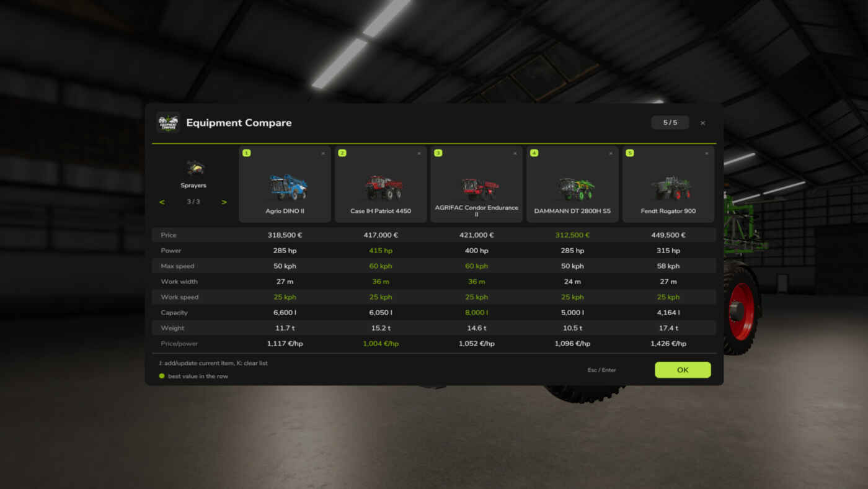Click the 400 hp power value

(476, 251)
